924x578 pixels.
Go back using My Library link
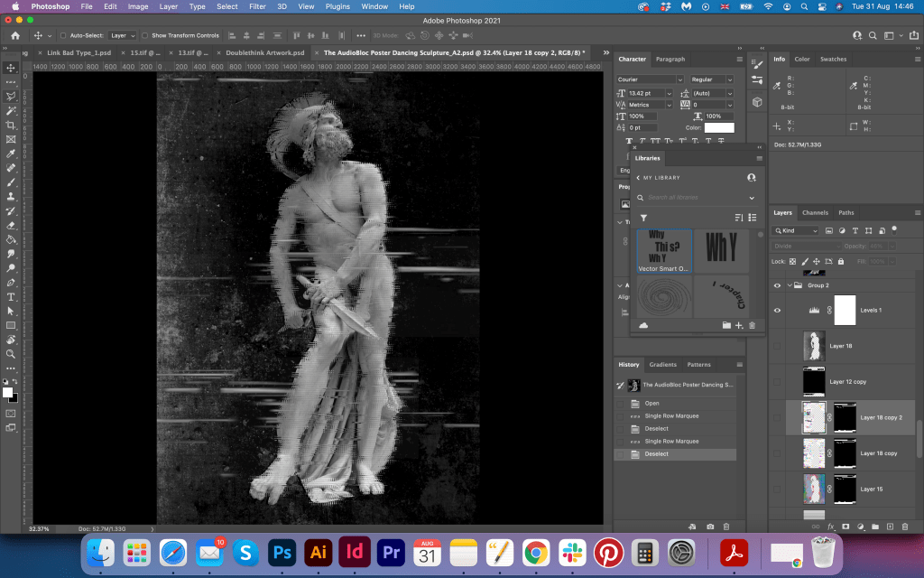657,178
